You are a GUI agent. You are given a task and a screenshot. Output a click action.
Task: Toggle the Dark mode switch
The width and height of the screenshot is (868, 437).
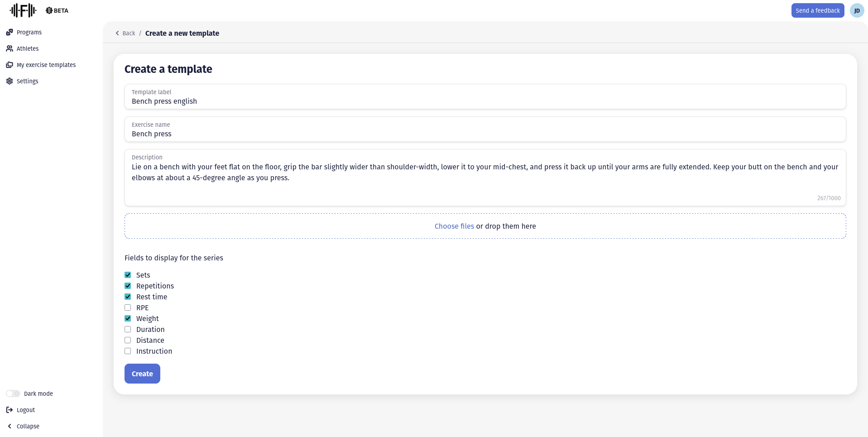click(13, 394)
